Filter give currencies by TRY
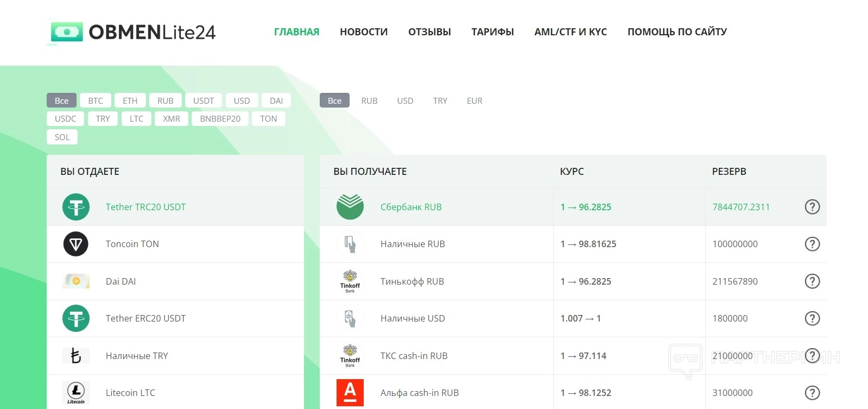This screenshot has width=868, height=409. click(103, 118)
